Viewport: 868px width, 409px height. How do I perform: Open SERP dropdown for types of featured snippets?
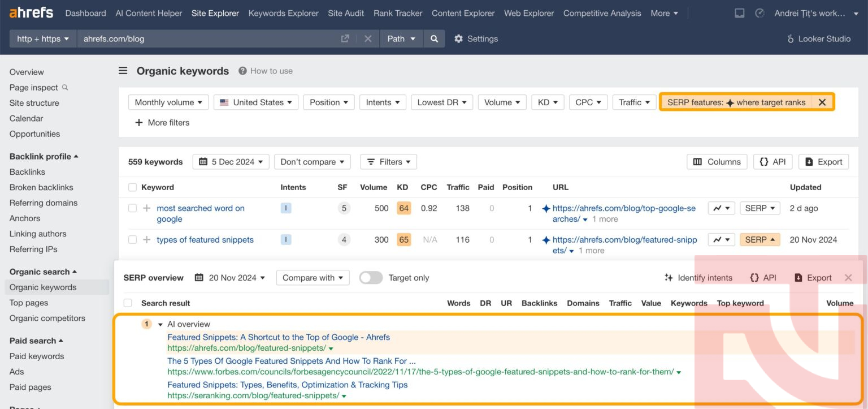tap(759, 240)
